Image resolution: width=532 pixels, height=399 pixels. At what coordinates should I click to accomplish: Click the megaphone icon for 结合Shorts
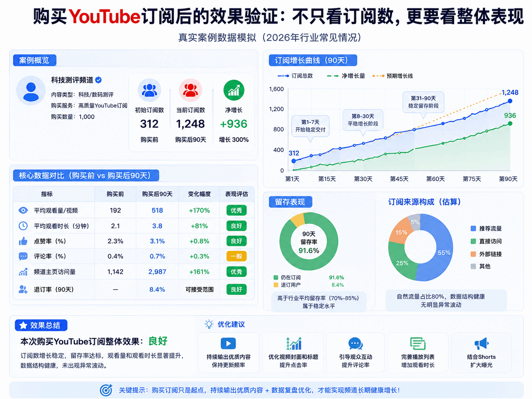tap(481, 344)
